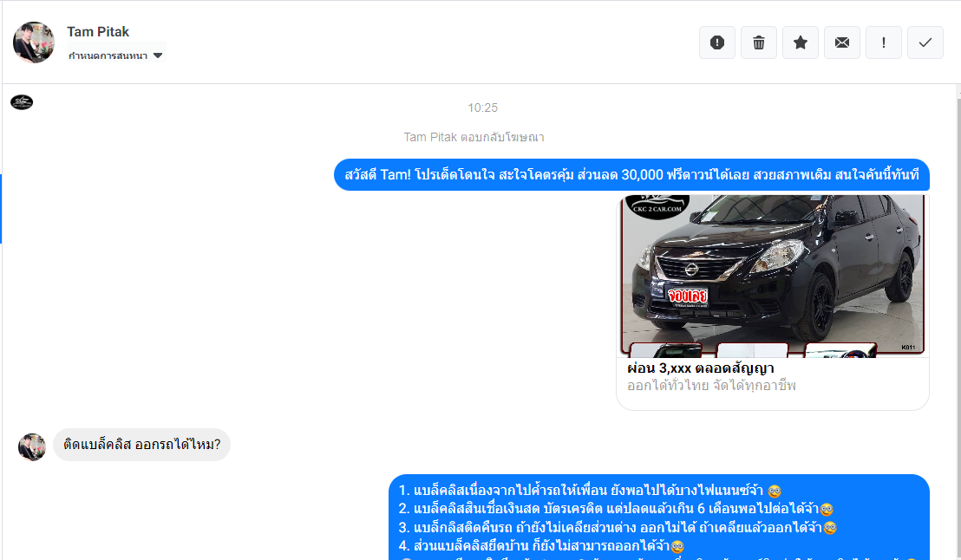The height and width of the screenshot is (560, 961).
Task: Select the promo greeting message สวัสดี Tam!
Action: tap(631, 174)
